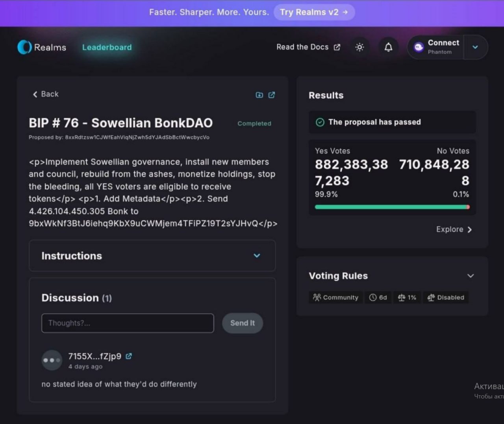The width and height of the screenshot is (504, 424).
Task: Collapse the Voting Rules panel
Action: pyautogui.click(x=471, y=276)
